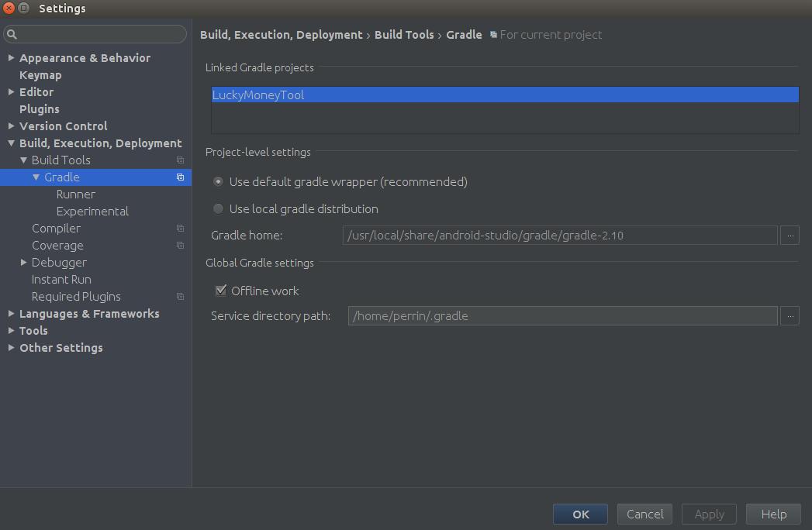
Task: Click the Service directory path field
Action: [562, 315]
